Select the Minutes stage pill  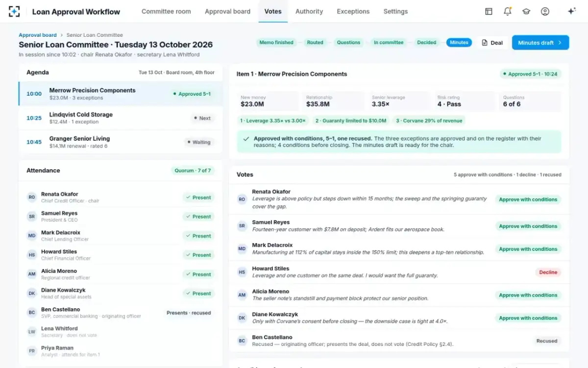tap(459, 43)
